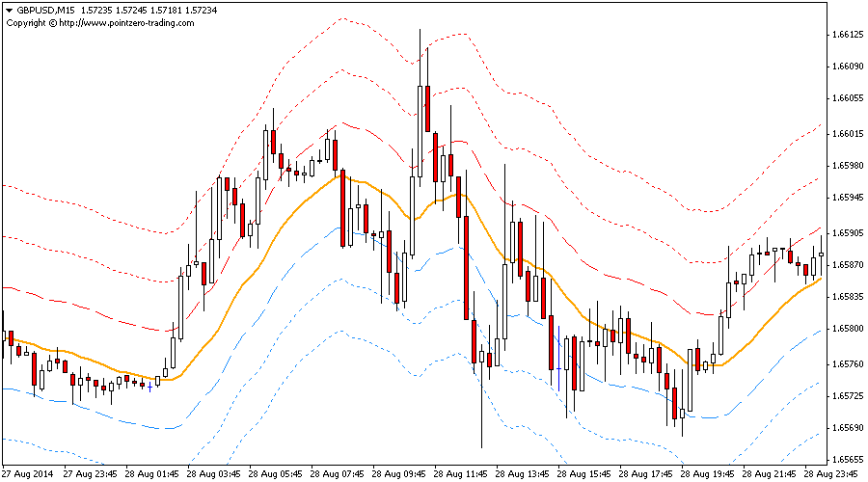
Task: Click the 1.65655 price axis label
Action: click(845, 460)
